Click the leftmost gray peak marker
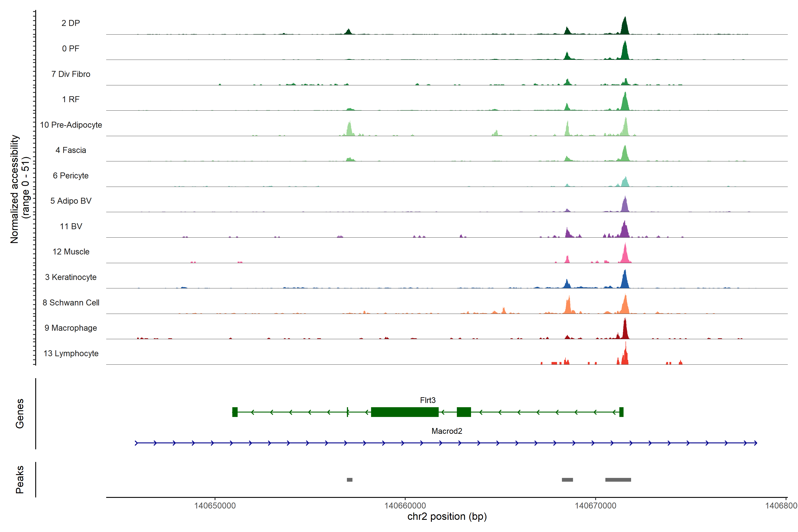 pyautogui.click(x=350, y=479)
